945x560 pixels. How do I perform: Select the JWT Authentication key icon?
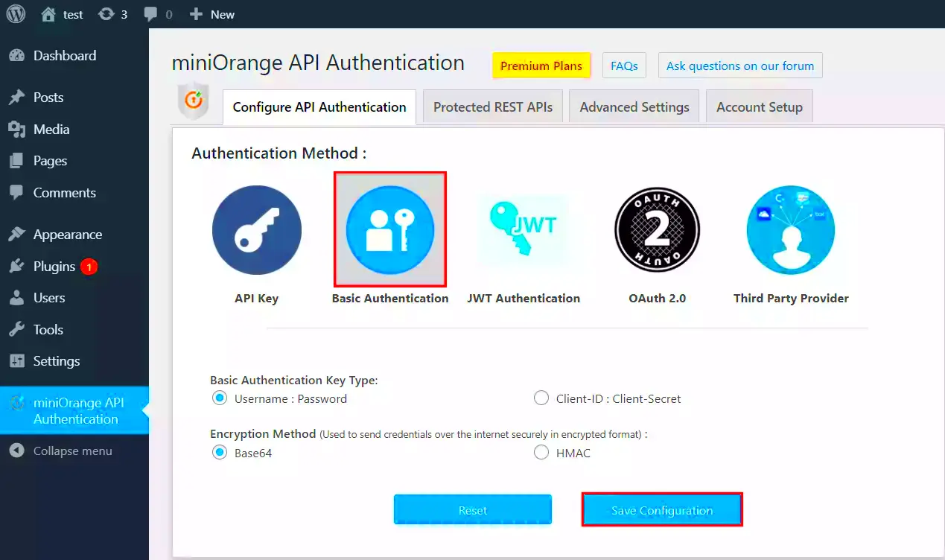click(524, 230)
